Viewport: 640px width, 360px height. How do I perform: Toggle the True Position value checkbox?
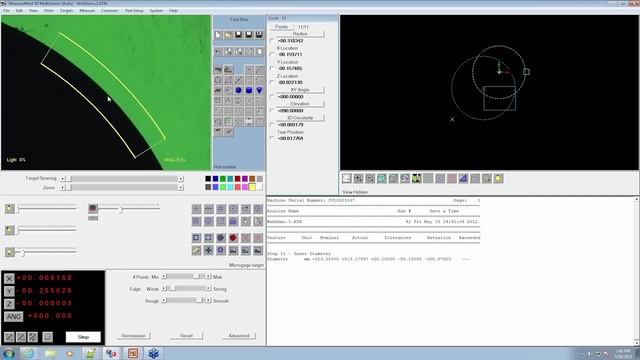(272, 138)
